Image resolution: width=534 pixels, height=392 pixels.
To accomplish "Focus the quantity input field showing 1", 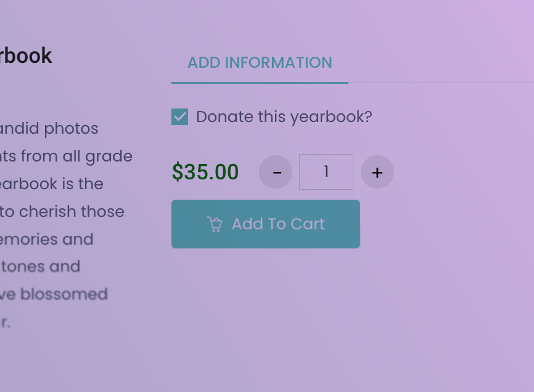I will point(326,172).
